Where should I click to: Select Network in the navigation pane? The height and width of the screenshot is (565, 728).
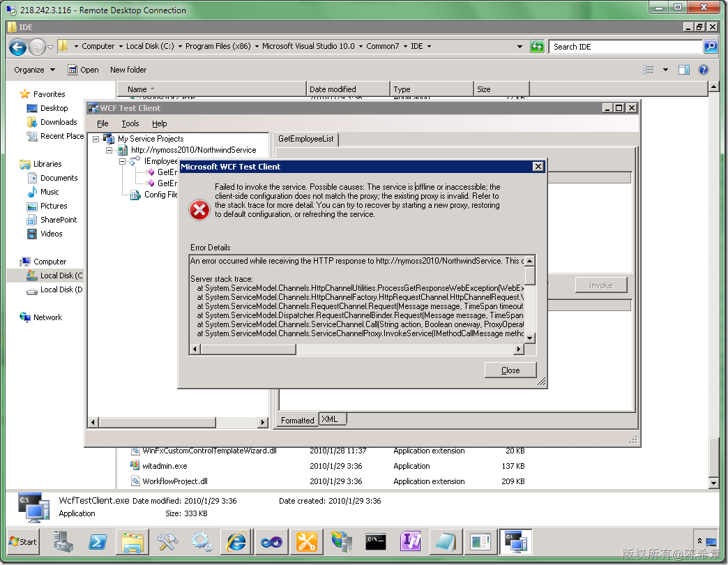tap(41, 317)
